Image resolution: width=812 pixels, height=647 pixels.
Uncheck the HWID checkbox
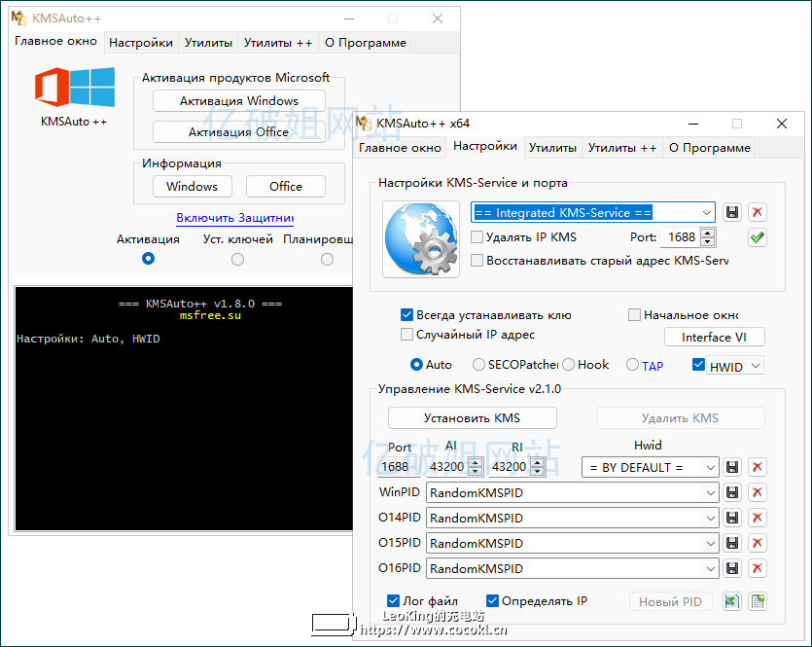pyautogui.click(x=698, y=365)
